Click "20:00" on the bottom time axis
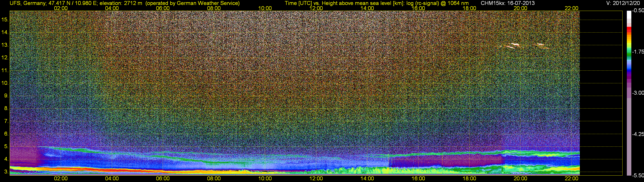Screen dimensions: 644x182 click(x=521, y=179)
